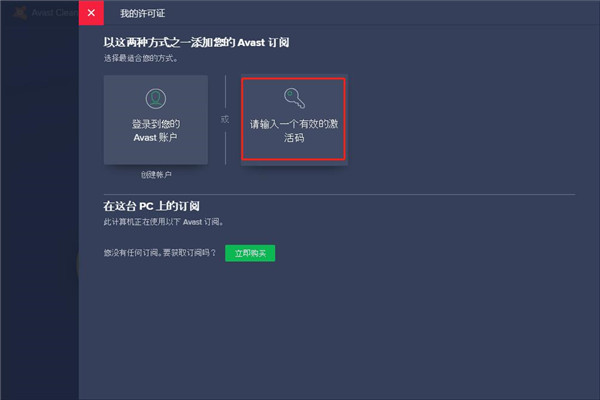Click the heading 以这两种方式之一添加您的 Avast 订阅

pyautogui.click(x=196, y=42)
